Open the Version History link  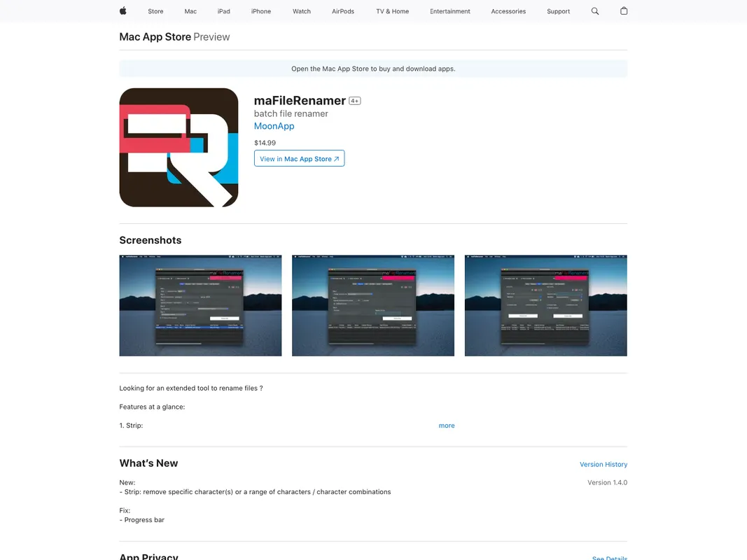tap(603, 464)
